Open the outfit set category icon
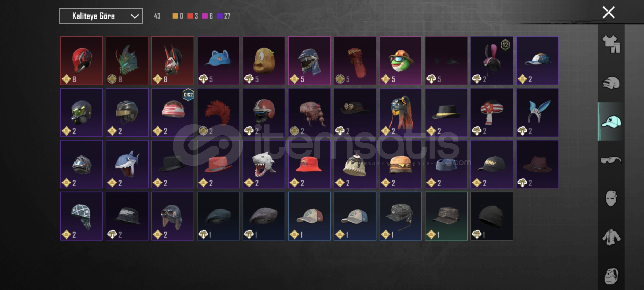644x290 pixels. 611,44
